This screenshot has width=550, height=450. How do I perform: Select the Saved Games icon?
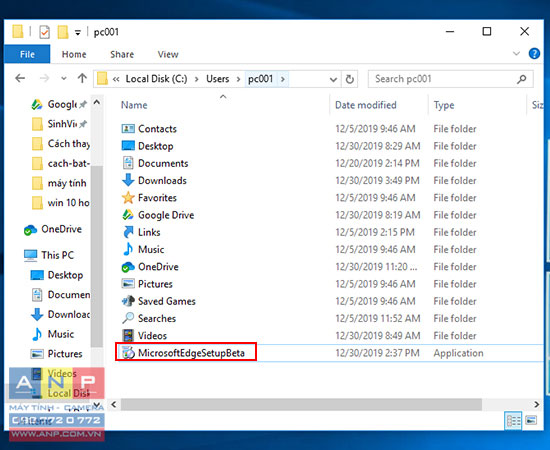128,301
